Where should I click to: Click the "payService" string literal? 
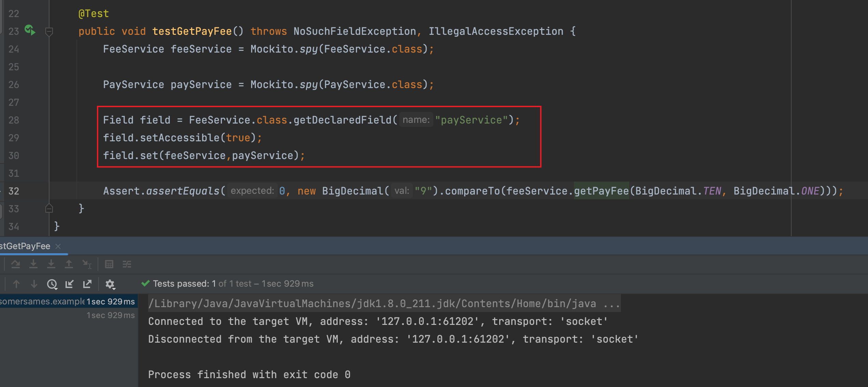pyautogui.click(x=472, y=120)
